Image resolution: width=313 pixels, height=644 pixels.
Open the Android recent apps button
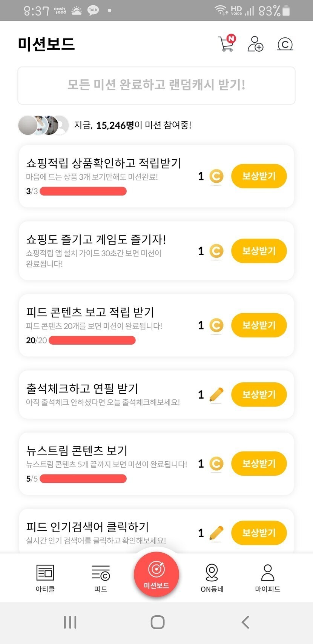(x=70, y=622)
